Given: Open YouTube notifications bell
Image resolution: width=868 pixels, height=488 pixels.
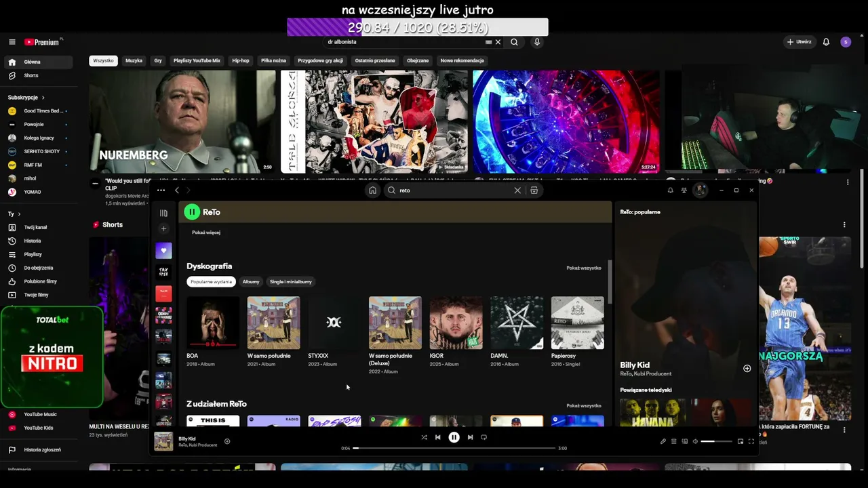Looking at the screenshot, I should click(826, 42).
